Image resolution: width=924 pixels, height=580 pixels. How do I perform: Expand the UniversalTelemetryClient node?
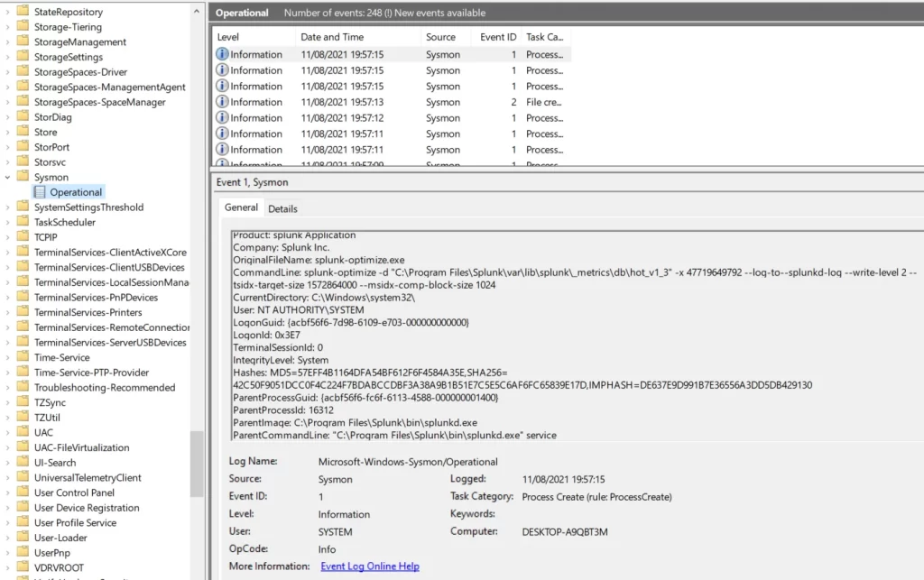coord(7,477)
